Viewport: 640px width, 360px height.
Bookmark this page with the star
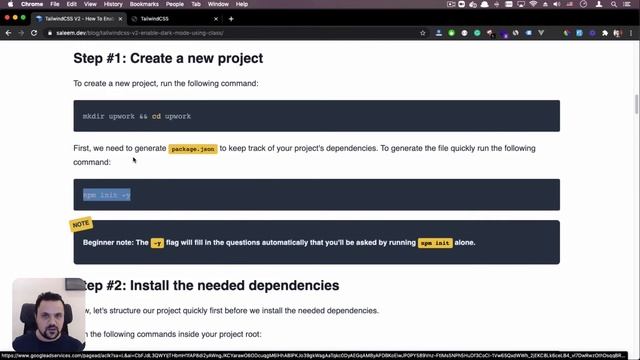coord(423,33)
